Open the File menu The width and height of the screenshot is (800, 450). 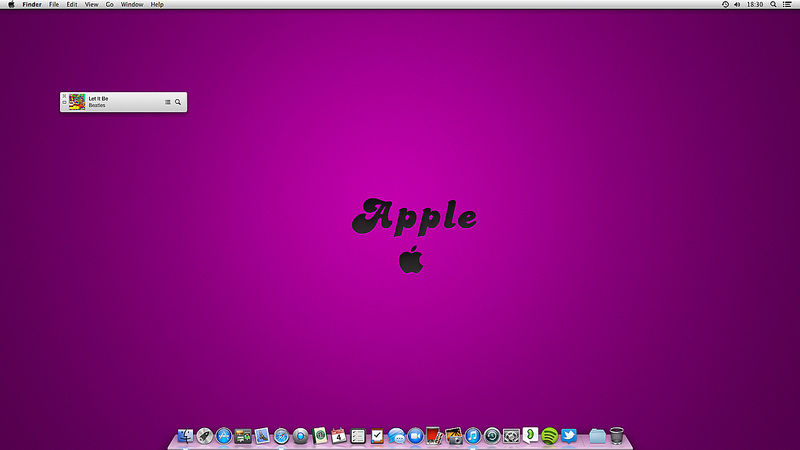click(x=54, y=4)
